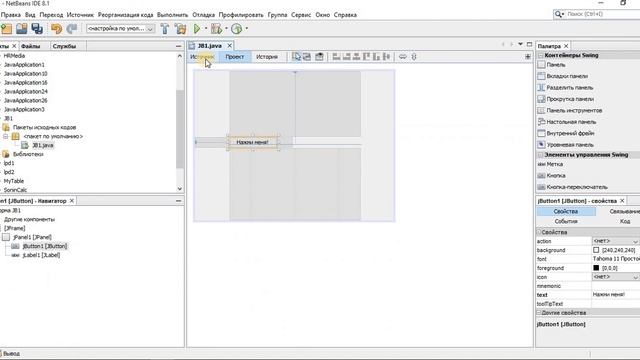Click the New Project toolbar icon
Viewport: 640px width, 360px height.
click(x=7, y=29)
